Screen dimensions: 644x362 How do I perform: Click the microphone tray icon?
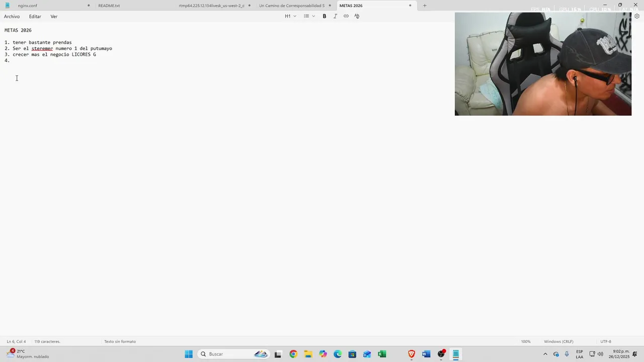click(567, 354)
